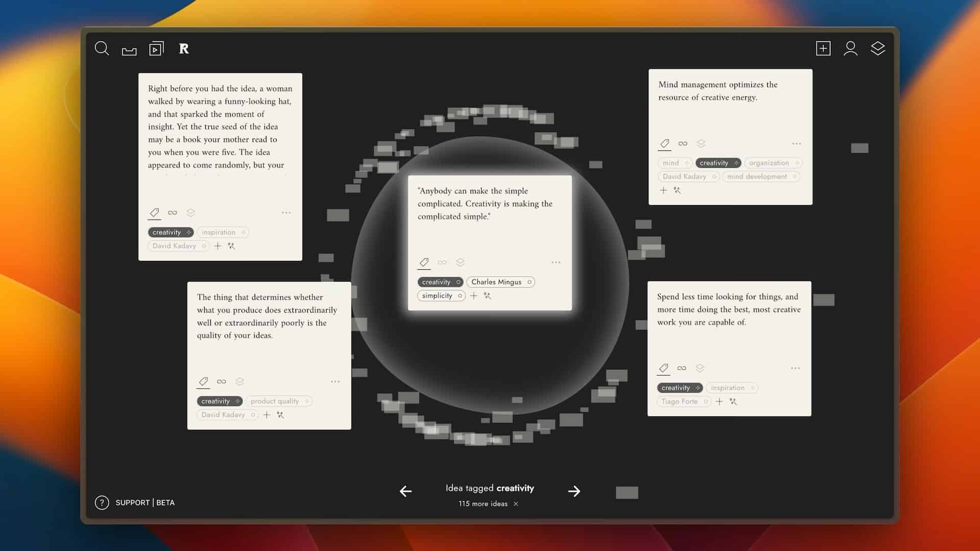Use the magic wand on the Tiago Forte card
Viewport: 980px width, 551px height.
(x=734, y=402)
